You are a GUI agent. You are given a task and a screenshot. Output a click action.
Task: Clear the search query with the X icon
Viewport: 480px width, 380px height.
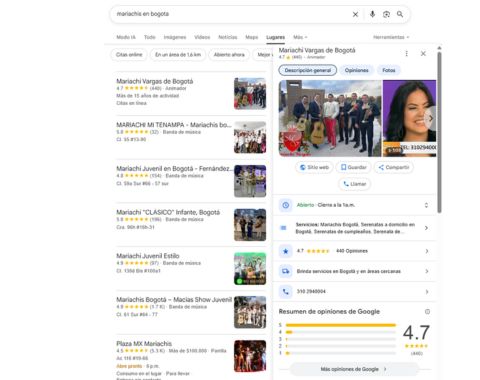pyautogui.click(x=355, y=14)
